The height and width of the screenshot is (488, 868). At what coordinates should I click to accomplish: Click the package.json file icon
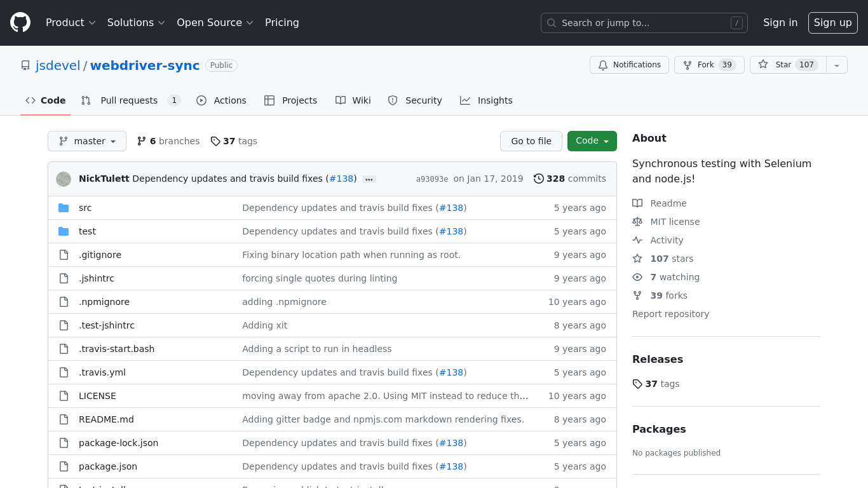[64, 466]
